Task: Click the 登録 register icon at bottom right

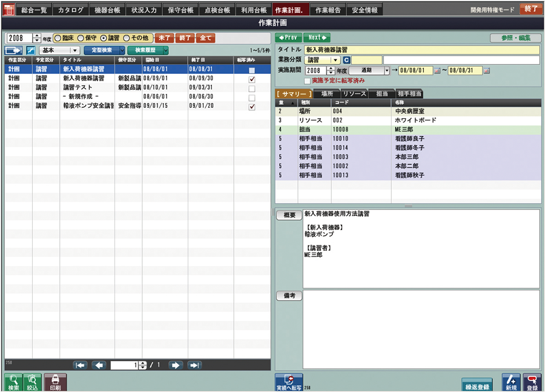Action: pyautogui.click(x=532, y=382)
